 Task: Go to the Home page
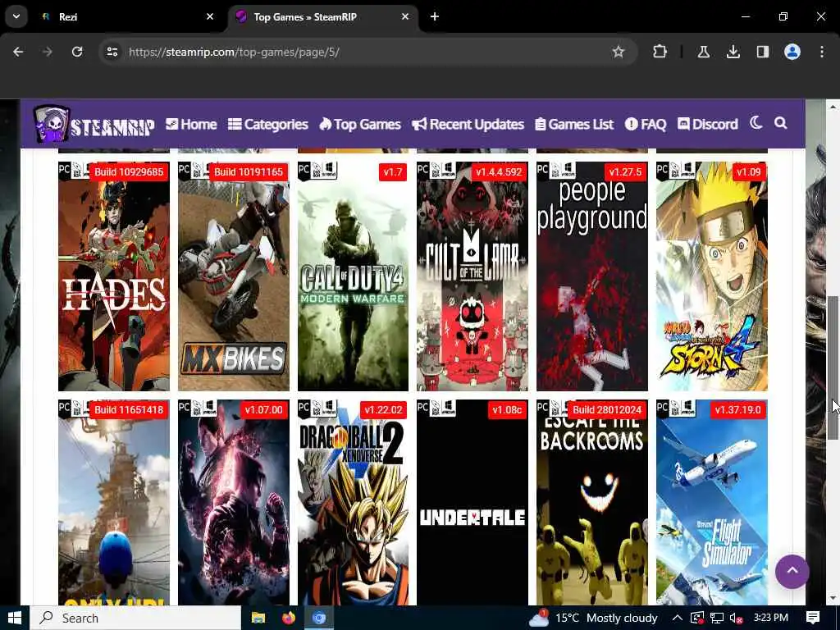pos(190,125)
